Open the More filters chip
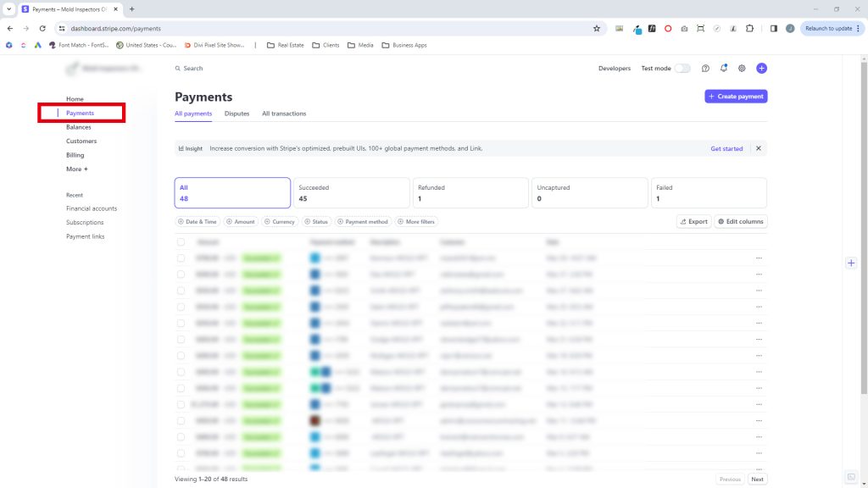Screen dimensions: 868x488 point(416,221)
